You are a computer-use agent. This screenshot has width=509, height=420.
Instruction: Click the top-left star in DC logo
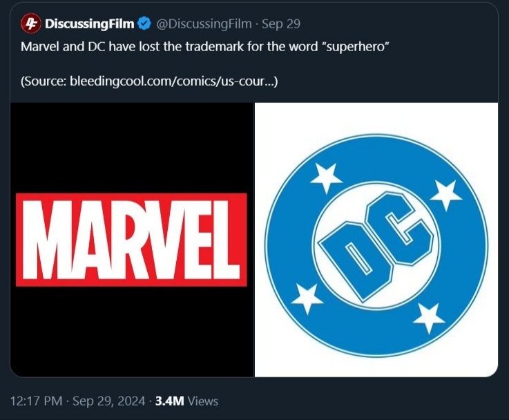[x=326, y=178]
